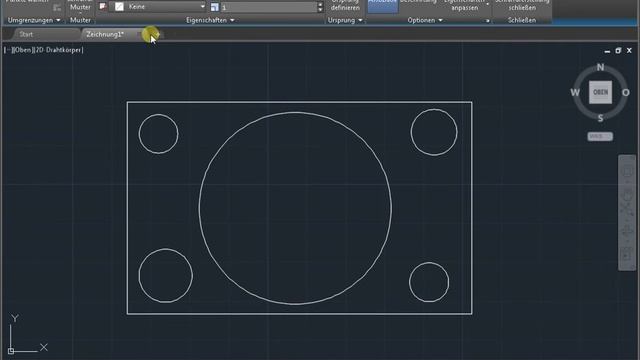This screenshot has height=360, width=640.
Task: Open the Keine background color dropdown
Action: tap(202, 7)
